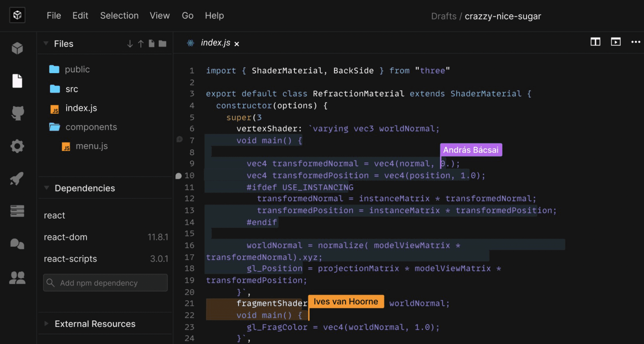644x344 pixels.
Task: Open the file explorer sidebar icon
Action: (17, 81)
